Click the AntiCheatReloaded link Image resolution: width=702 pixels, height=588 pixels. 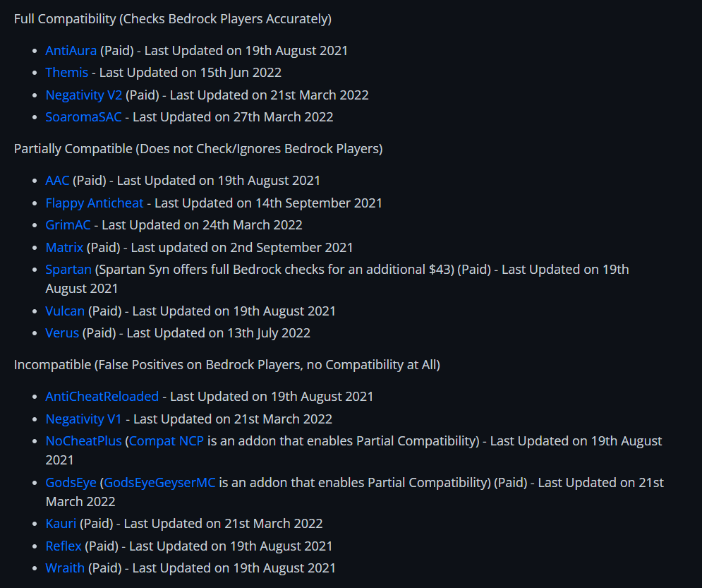[102, 396]
